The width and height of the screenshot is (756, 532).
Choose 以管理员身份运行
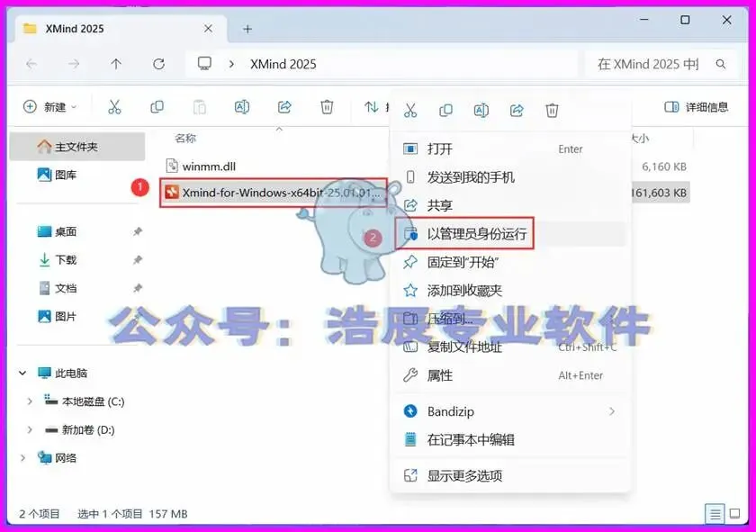point(510,234)
